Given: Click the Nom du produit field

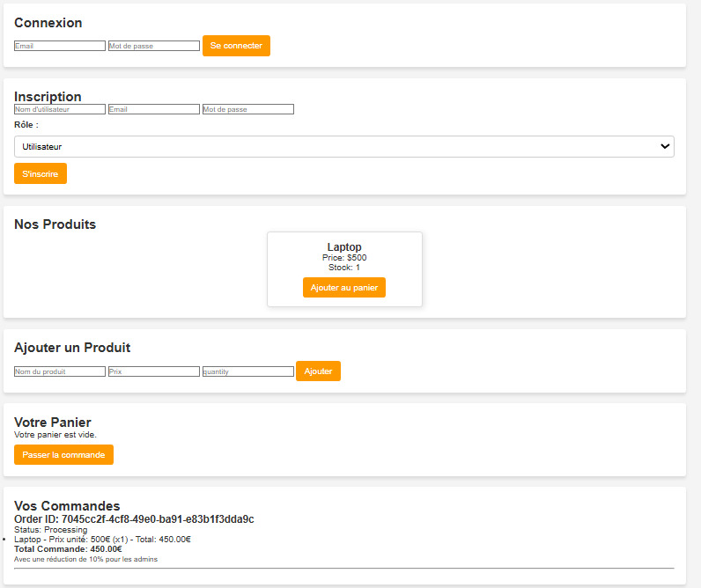Looking at the screenshot, I should [60, 371].
